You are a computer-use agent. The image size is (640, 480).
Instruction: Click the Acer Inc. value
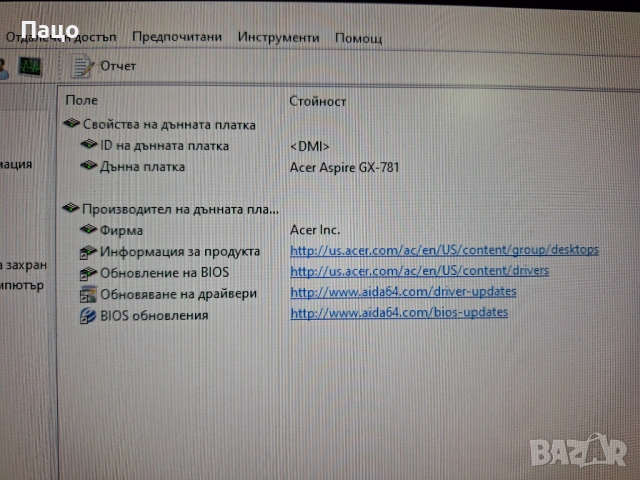click(315, 230)
